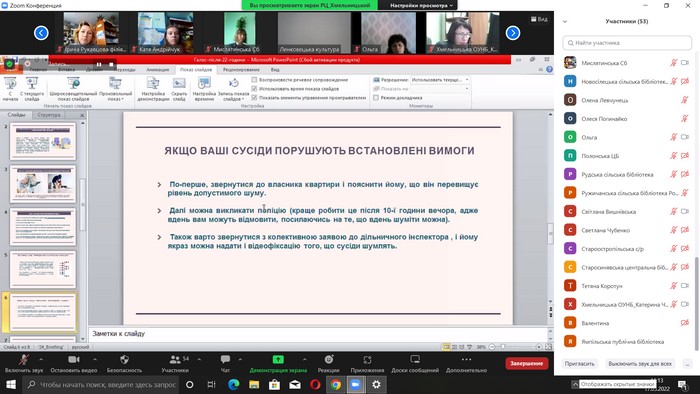Click in the Найти участника search field
Viewport: 700px width, 394px height.
pos(627,43)
